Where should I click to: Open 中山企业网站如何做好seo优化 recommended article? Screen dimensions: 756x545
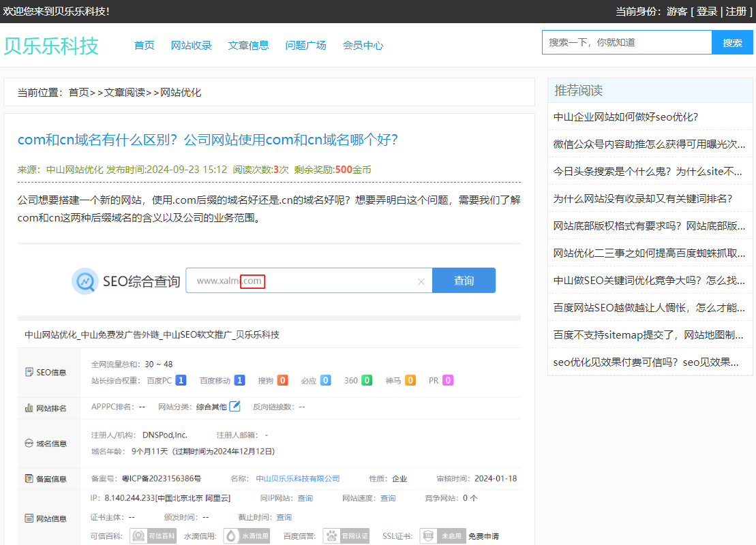pos(625,117)
